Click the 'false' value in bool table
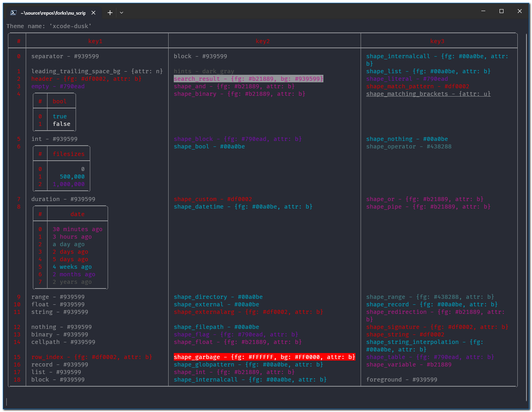The width and height of the screenshot is (532, 412). 62,124
